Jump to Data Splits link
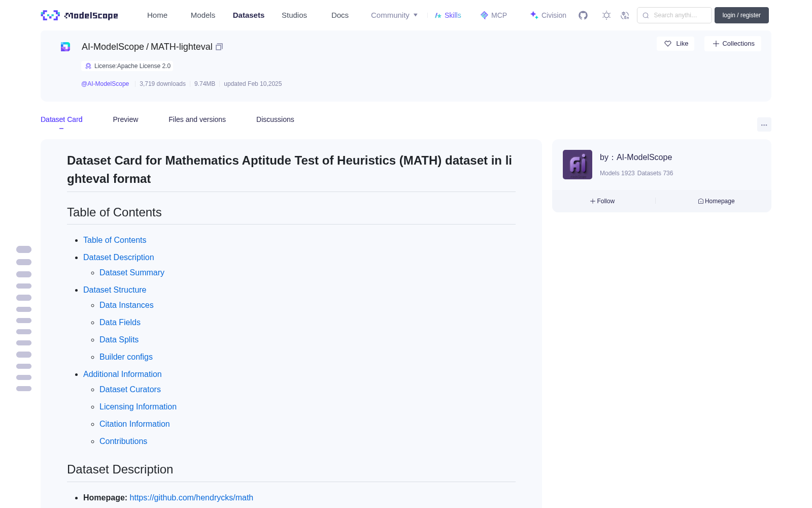This screenshot has width=812, height=508. (x=119, y=339)
